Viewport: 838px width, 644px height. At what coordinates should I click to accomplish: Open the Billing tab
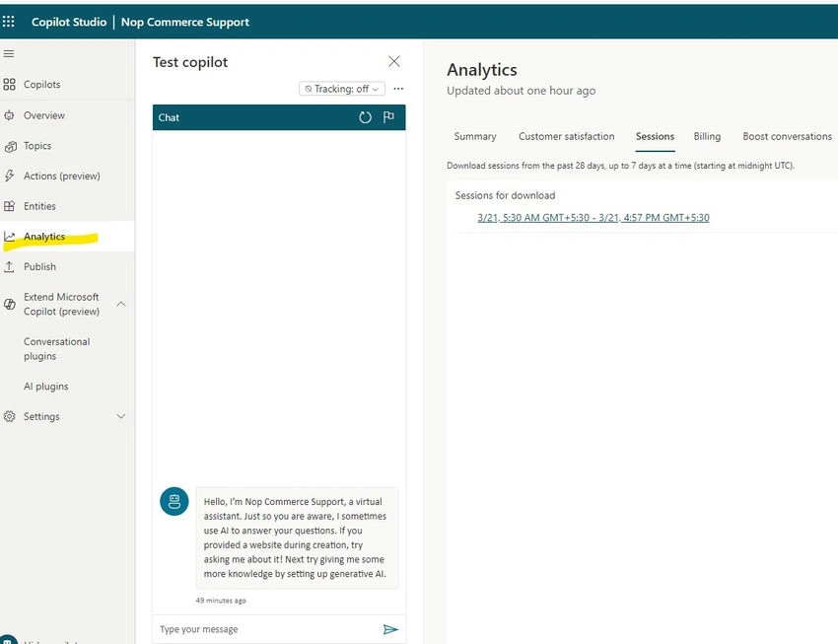707,136
